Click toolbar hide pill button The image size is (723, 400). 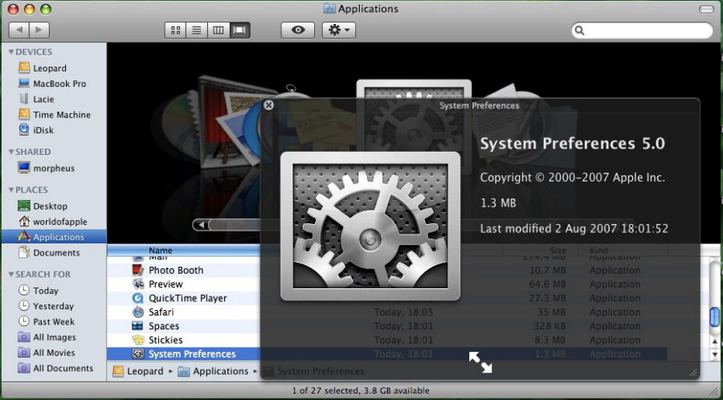(x=706, y=9)
